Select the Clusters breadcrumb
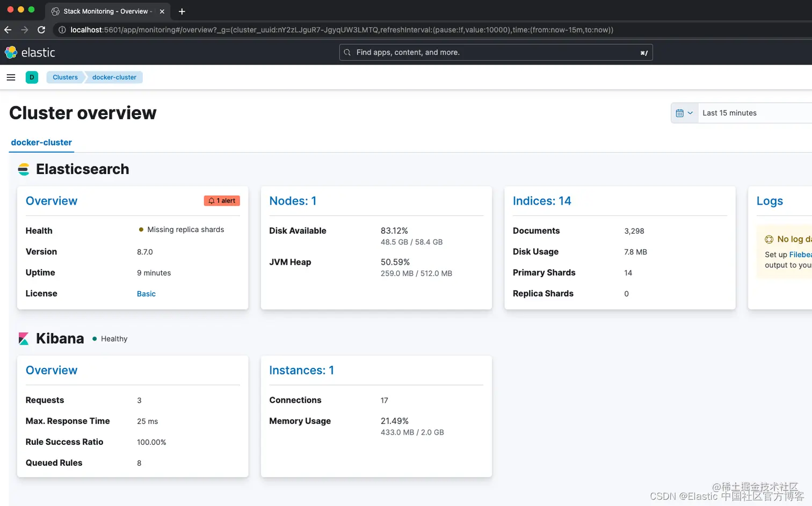812x506 pixels. coord(65,77)
